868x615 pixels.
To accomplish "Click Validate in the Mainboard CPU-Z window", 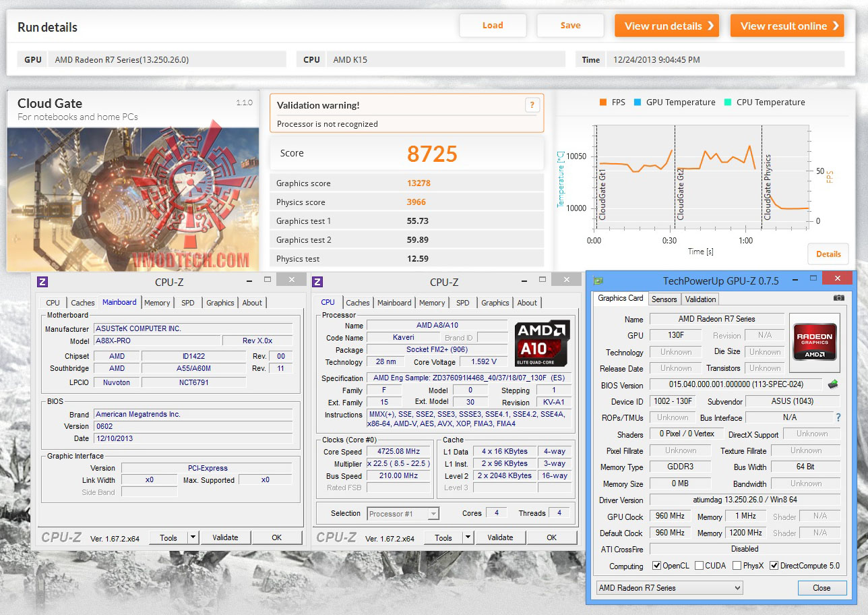I will point(225,537).
